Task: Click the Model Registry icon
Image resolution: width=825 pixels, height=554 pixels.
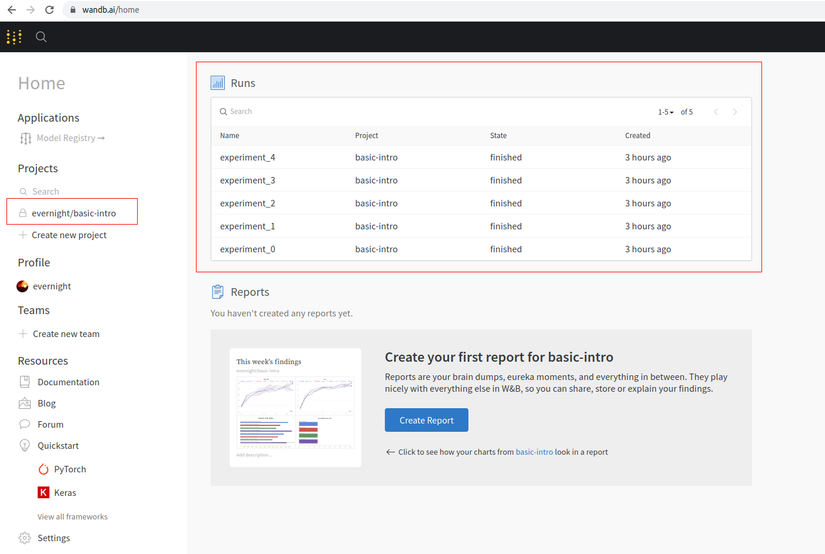Action: coord(25,138)
